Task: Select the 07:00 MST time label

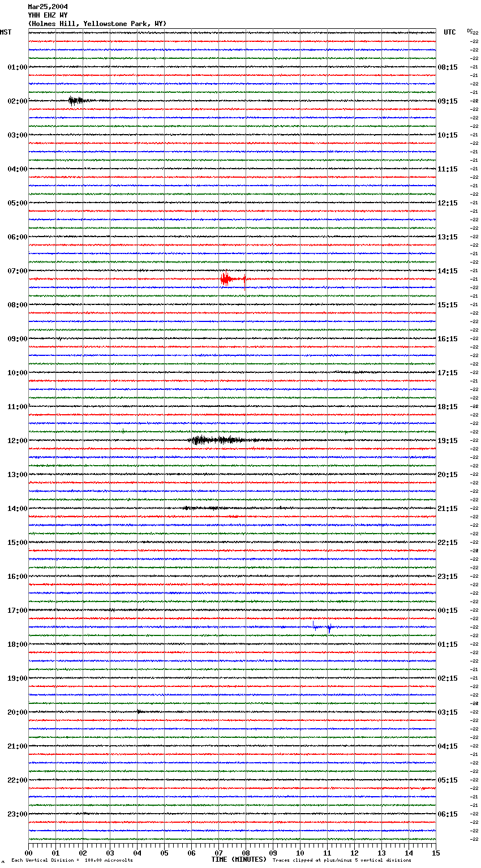Action: (x=18, y=271)
